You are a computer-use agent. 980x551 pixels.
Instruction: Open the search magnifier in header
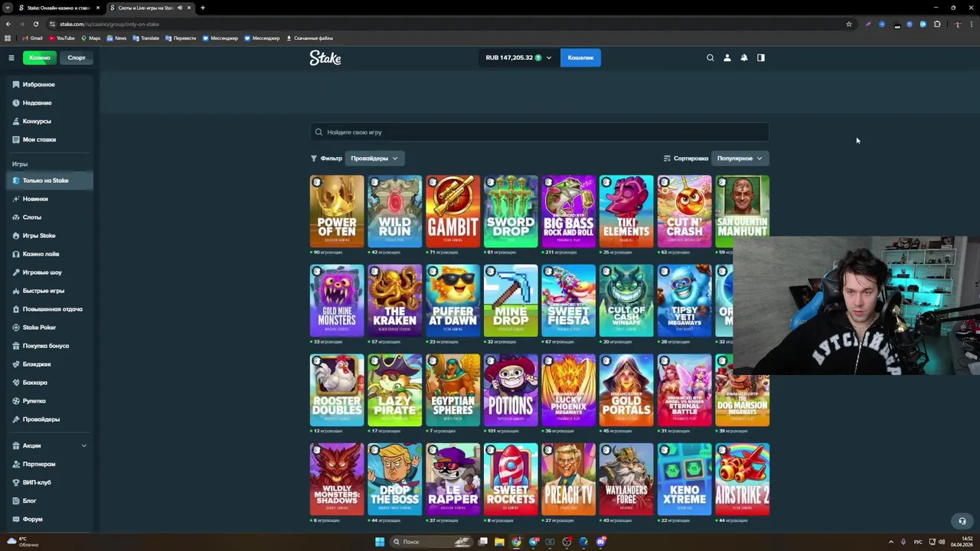pos(710,57)
